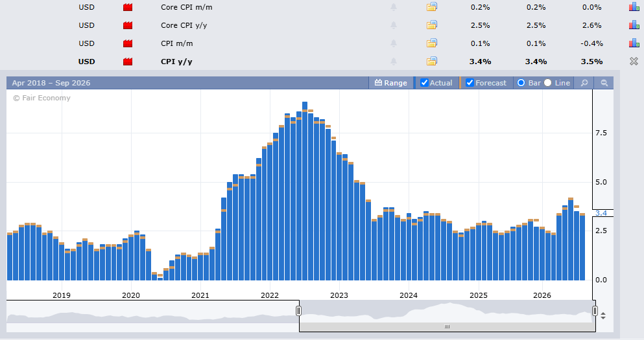Close the CPI y/y chart panel

click(x=634, y=61)
